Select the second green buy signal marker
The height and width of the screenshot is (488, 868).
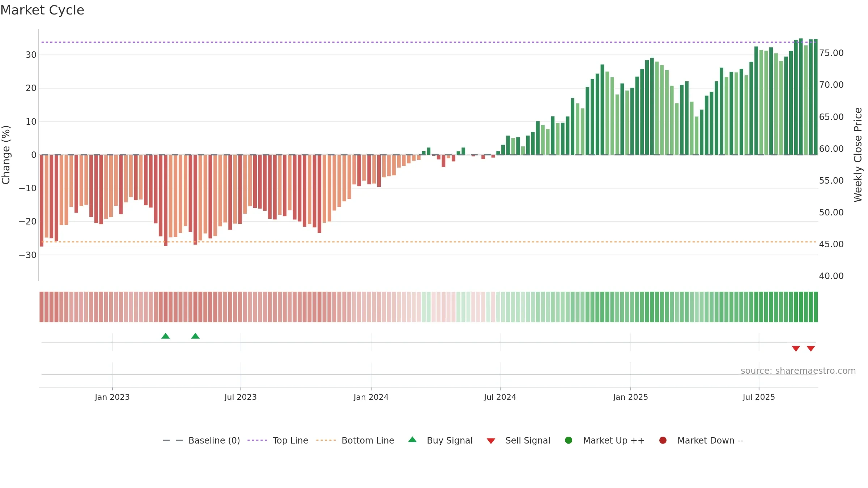click(195, 336)
